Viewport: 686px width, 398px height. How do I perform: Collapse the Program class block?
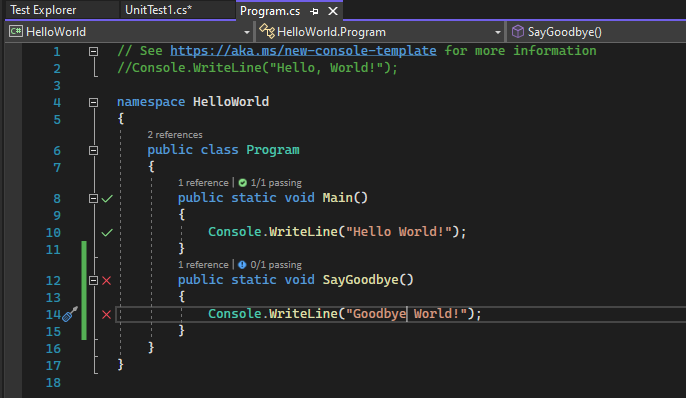point(93,150)
